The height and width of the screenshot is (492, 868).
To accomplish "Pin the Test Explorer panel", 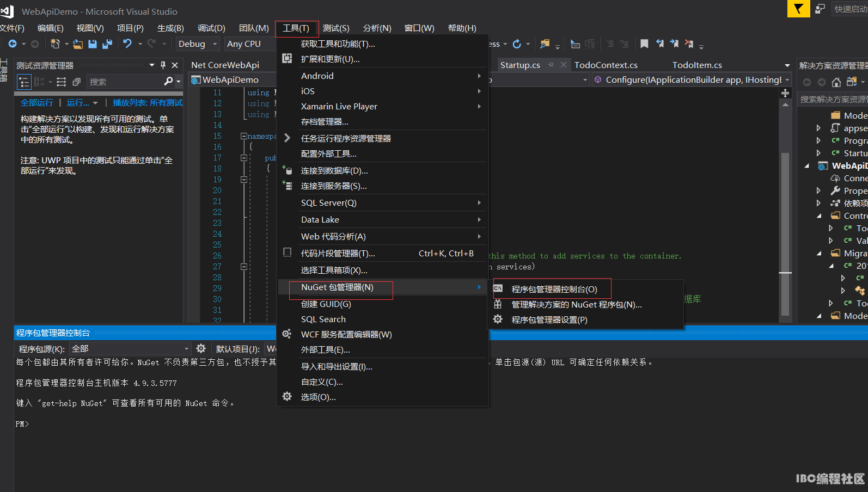I will pos(163,65).
